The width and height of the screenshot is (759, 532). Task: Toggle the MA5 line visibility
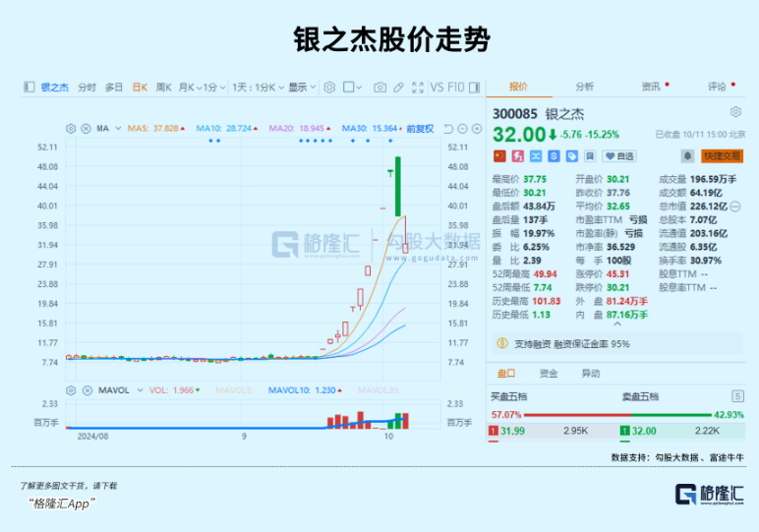[x=156, y=128]
